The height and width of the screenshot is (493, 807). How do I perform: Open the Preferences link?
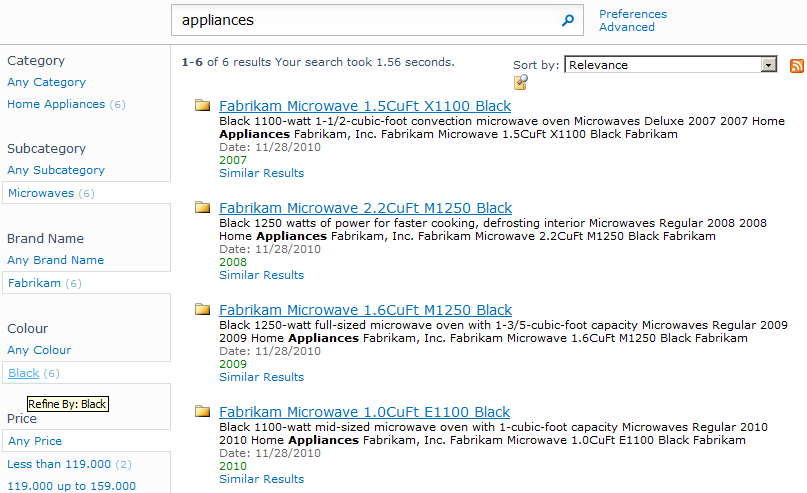(633, 14)
